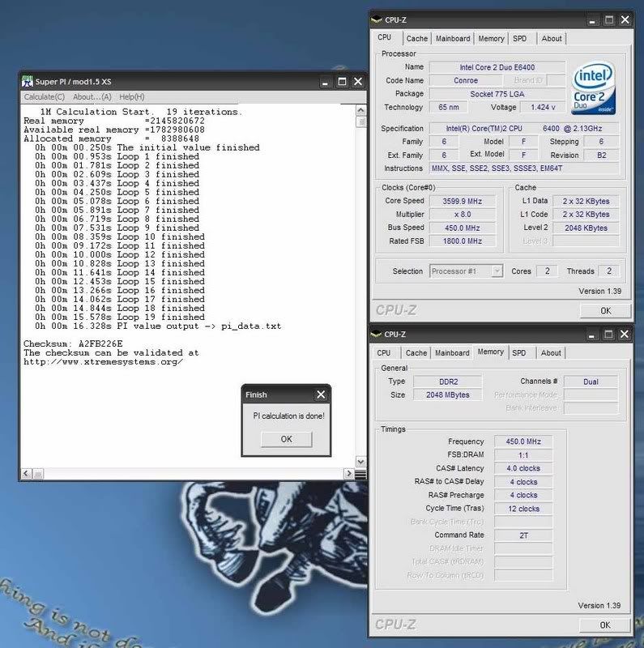Click the top CPU-Z title bar icon
The width and height of the screenshot is (644, 648).
coord(376,19)
